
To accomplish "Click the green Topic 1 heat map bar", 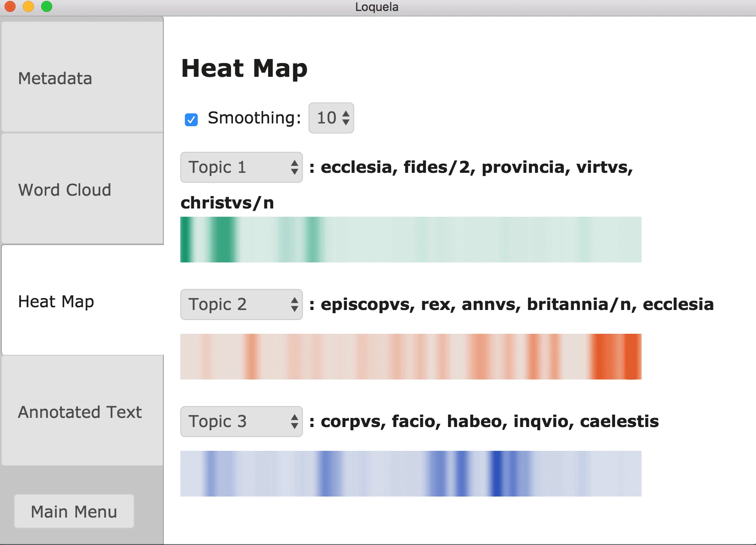I will coord(410,240).
